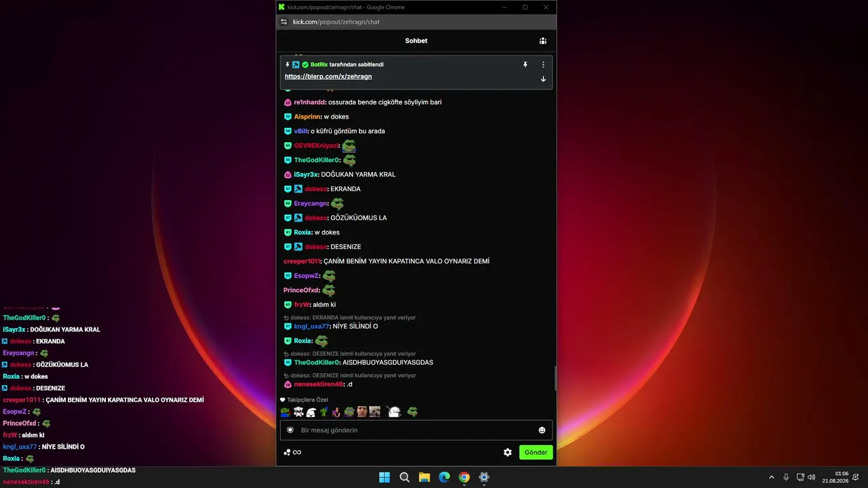Click the microphone icon in system tray
Screen dimensions: 868x488
pyautogui.click(x=786, y=477)
